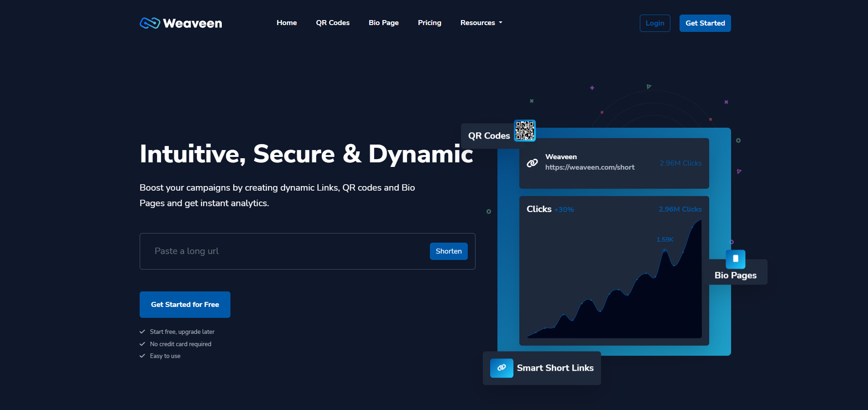Open QR Codes in the navigation bar
This screenshot has height=410, width=868.
[x=333, y=23]
